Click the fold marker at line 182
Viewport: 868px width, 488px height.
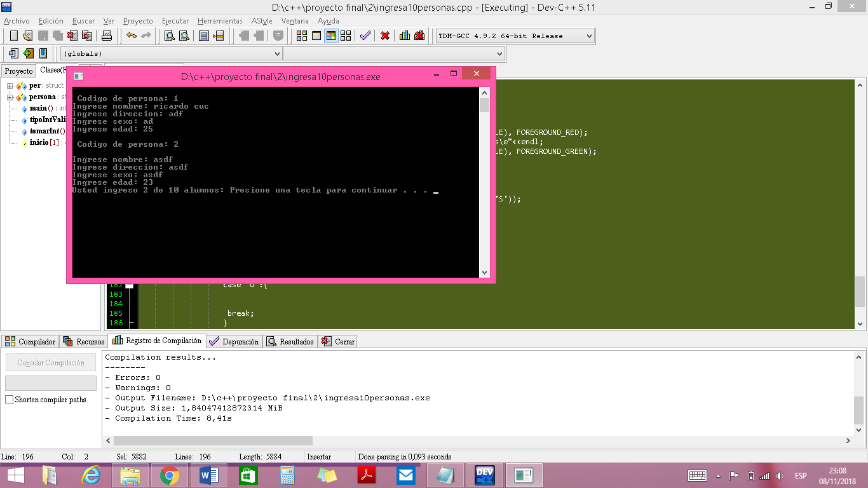click(x=129, y=285)
